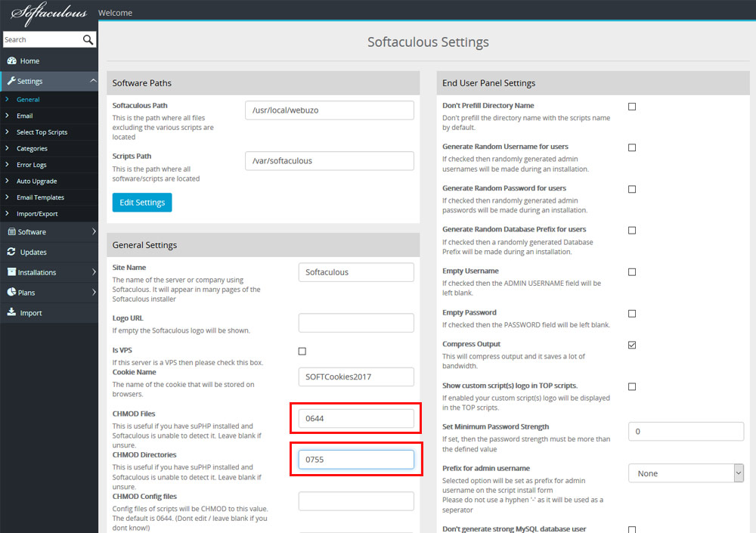Click the CHMOD Files field
Image resolution: width=756 pixels, height=533 pixels.
pyautogui.click(x=356, y=418)
